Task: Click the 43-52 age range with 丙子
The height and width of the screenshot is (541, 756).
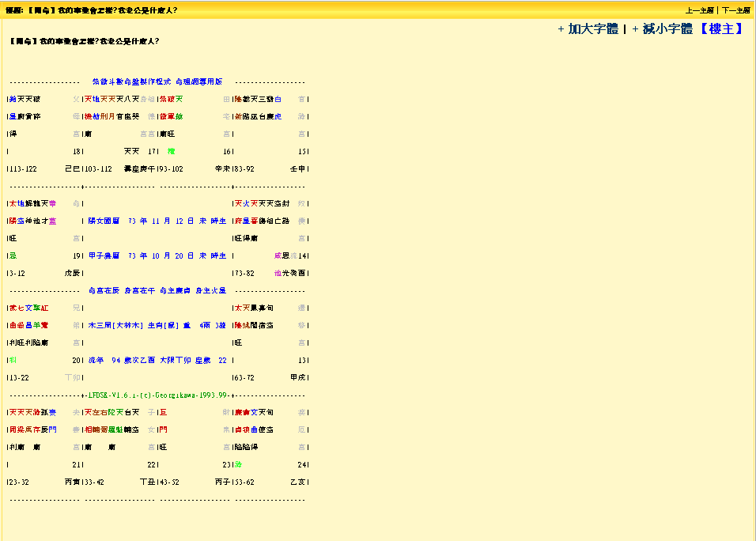Action: (x=170, y=482)
